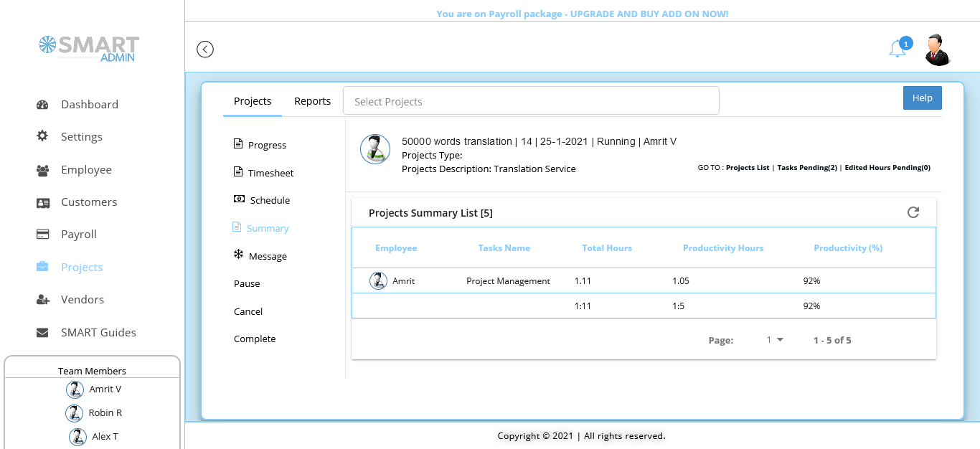Refresh the Projects Summary List
The width and height of the screenshot is (980, 449).
[913, 212]
